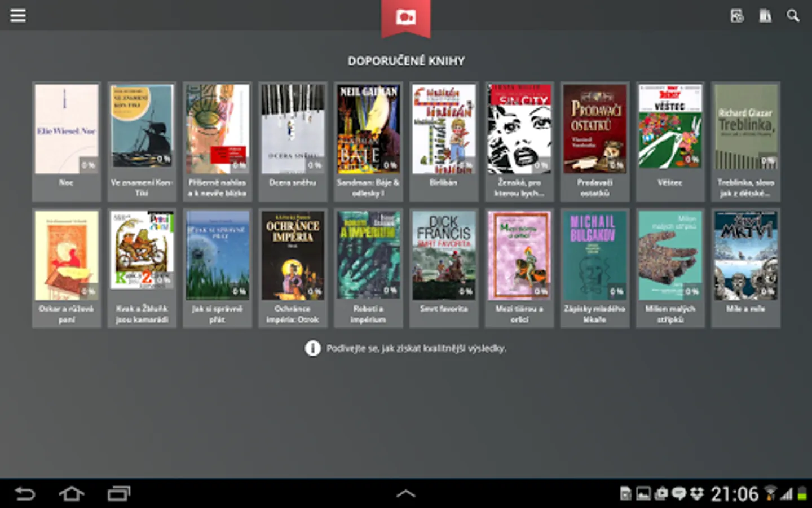
Task: Tap the red bookmark app logo
Action: click(x=406, y=18)
